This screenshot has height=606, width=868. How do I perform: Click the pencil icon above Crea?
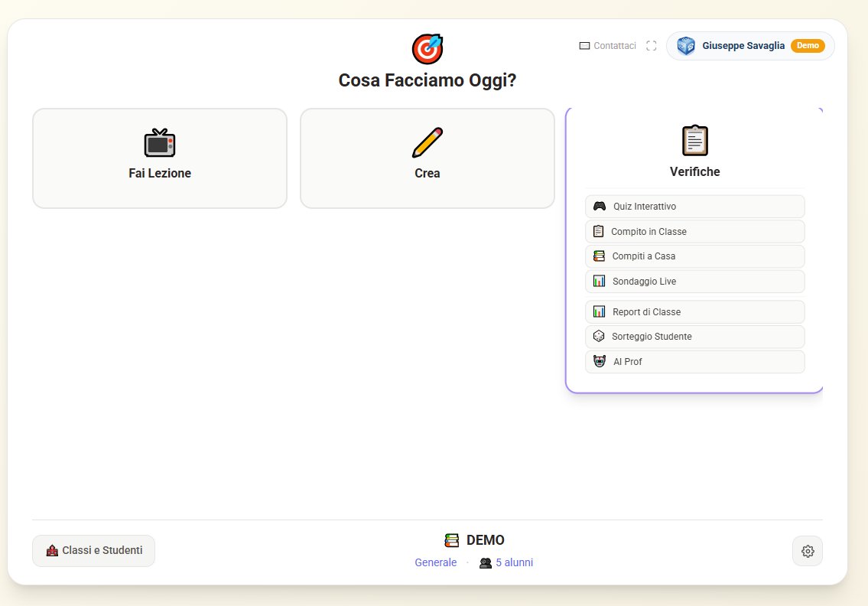click(427, 141)
